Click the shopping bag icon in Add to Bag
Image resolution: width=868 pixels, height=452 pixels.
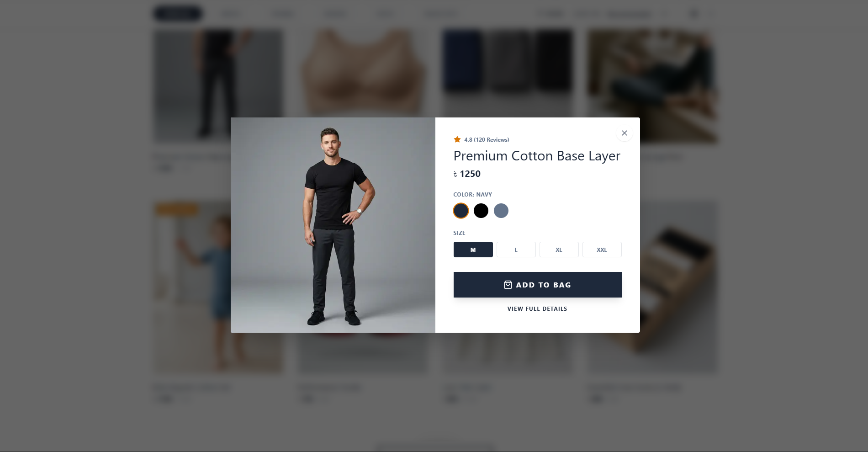tap(508, 285)
